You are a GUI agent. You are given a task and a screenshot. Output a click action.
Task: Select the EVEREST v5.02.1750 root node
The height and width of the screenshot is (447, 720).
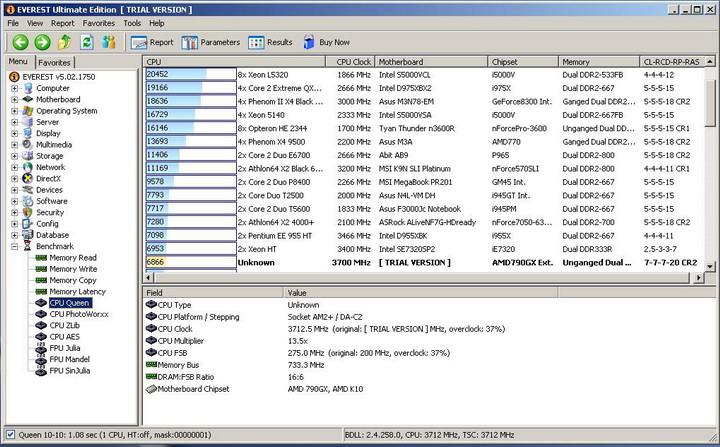(x=59, y=77)
